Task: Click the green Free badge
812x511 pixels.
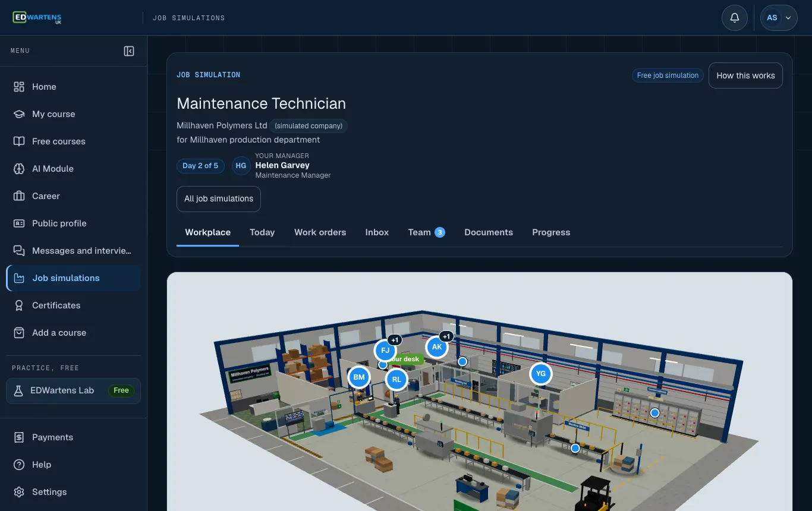Action: click(121, 390)
